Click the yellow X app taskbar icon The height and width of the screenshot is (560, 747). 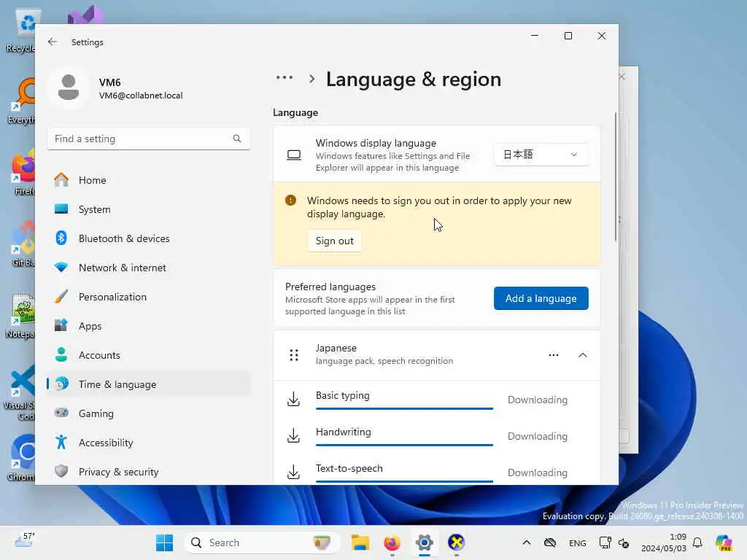456,542
